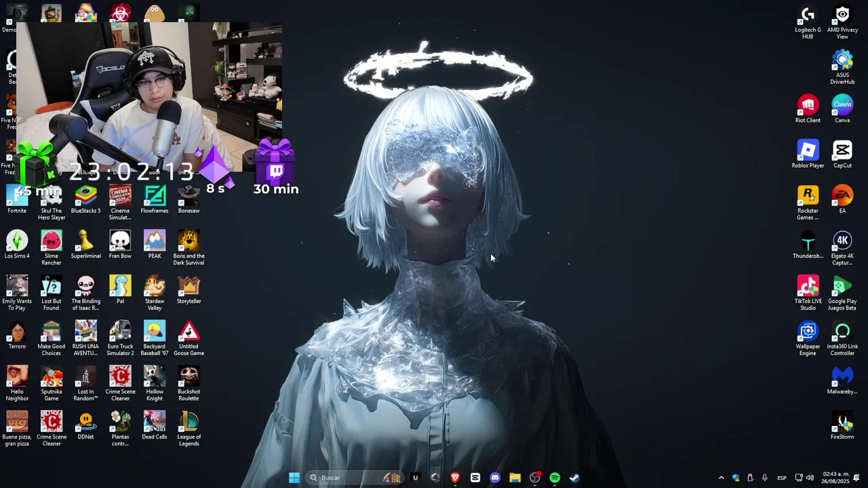Screen dimensions: 868x488
Task: Open Wallpaper Engine from the desktop
Action: tap(808, 338)
